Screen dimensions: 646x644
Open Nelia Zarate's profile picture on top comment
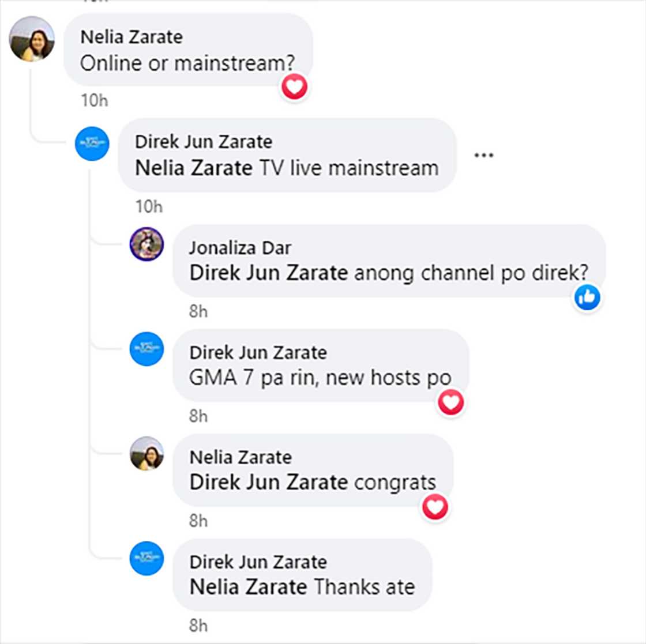coord(32,39)
